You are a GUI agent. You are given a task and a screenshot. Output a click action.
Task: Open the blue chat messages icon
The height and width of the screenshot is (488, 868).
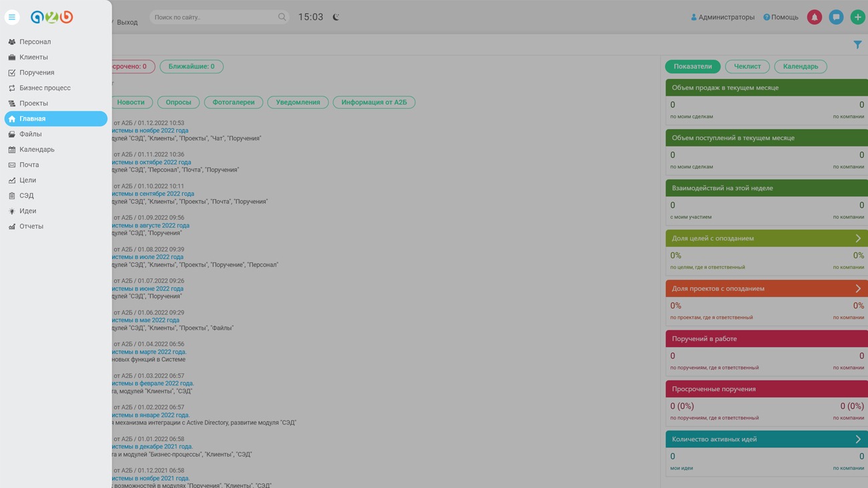pyautogui.click(x=836, y=17)
